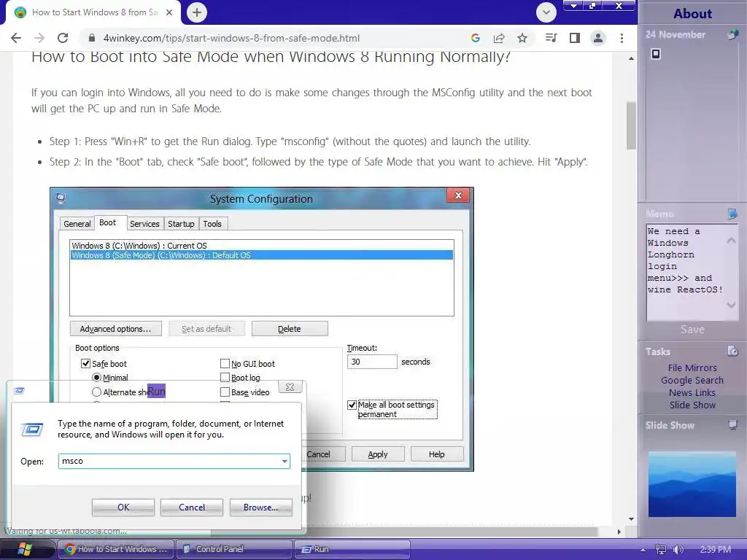Open the Startup tab
747x560 pixels.
(x=181, y=224)
